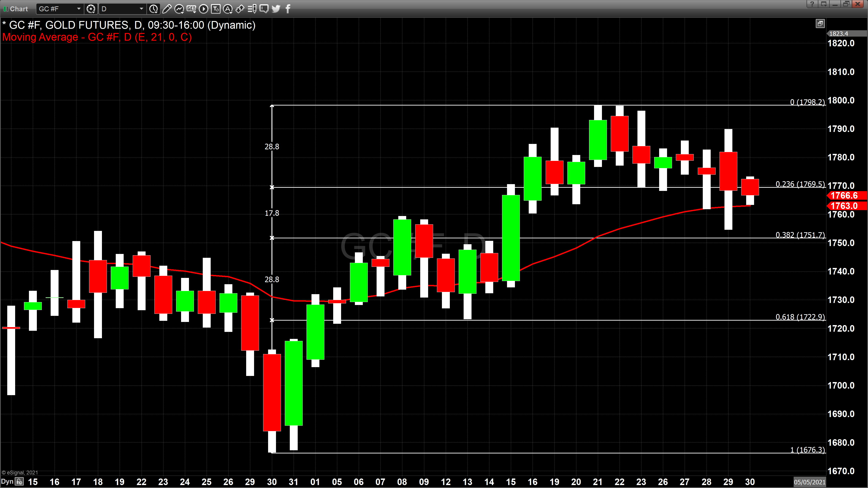Image resolution: width=868 pixels, height=488 pixels.
Task: Click the GET data icon
Action: [191, 9]
